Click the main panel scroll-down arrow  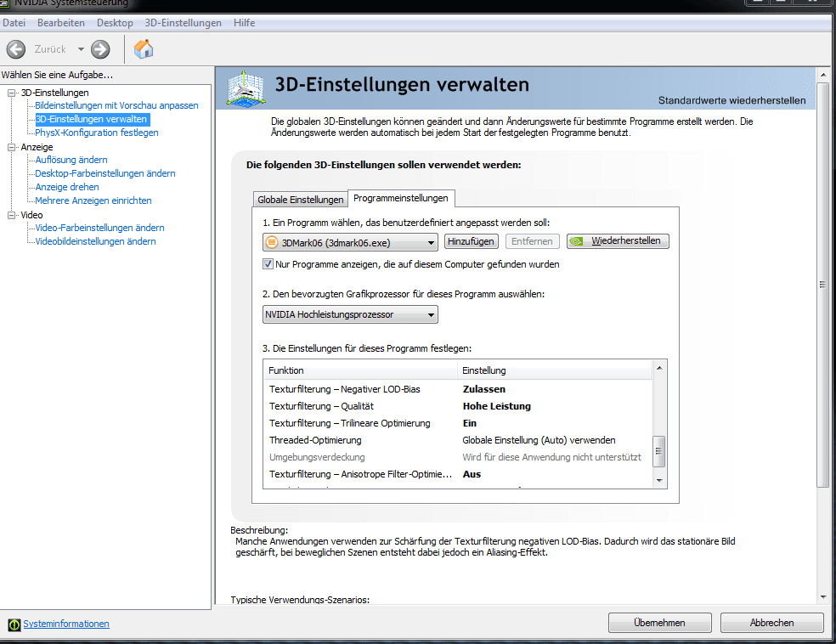click(x=823, y=597)
